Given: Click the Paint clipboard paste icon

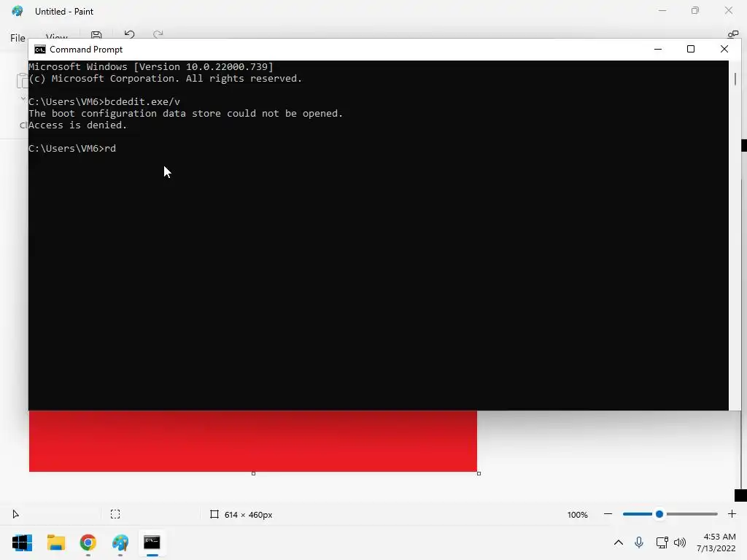Looking at the screenshot, I should click(22, 80).
